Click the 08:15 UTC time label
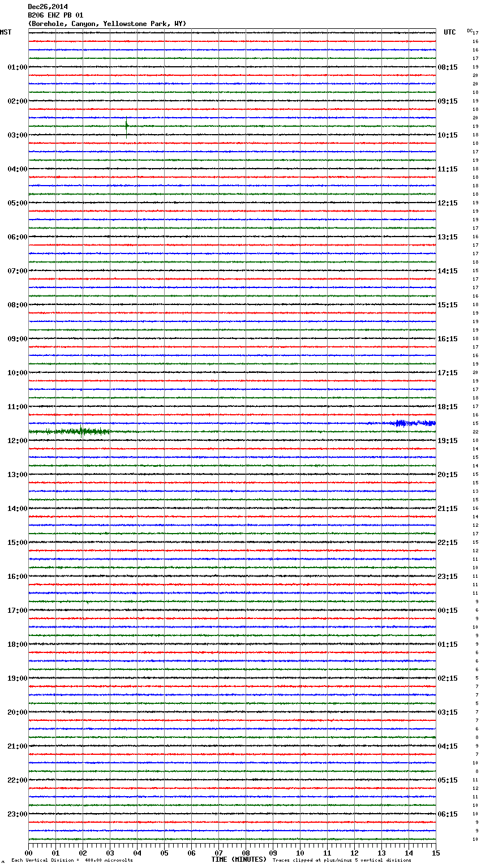 448,67
